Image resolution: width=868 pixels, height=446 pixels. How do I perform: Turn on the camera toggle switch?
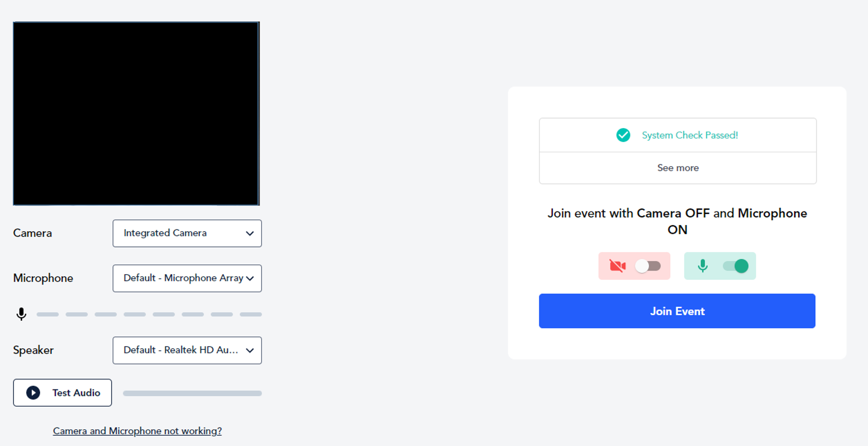point(648,266)
